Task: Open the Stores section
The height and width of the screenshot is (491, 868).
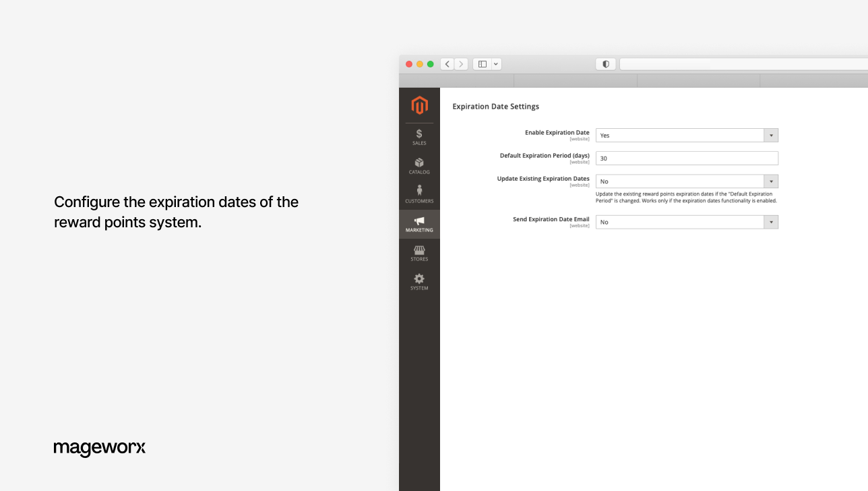Action: [419, 254]
